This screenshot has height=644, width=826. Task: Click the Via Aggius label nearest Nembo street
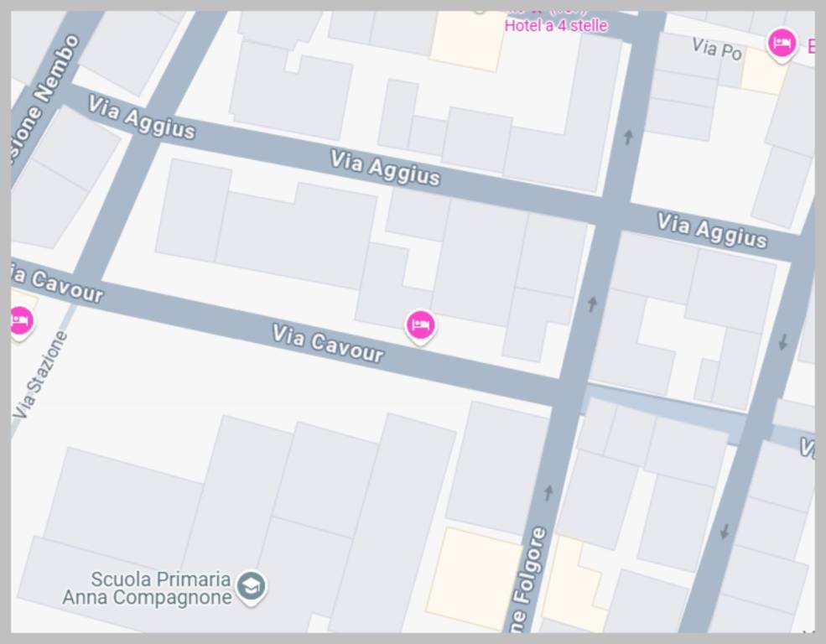pos(141,117)
